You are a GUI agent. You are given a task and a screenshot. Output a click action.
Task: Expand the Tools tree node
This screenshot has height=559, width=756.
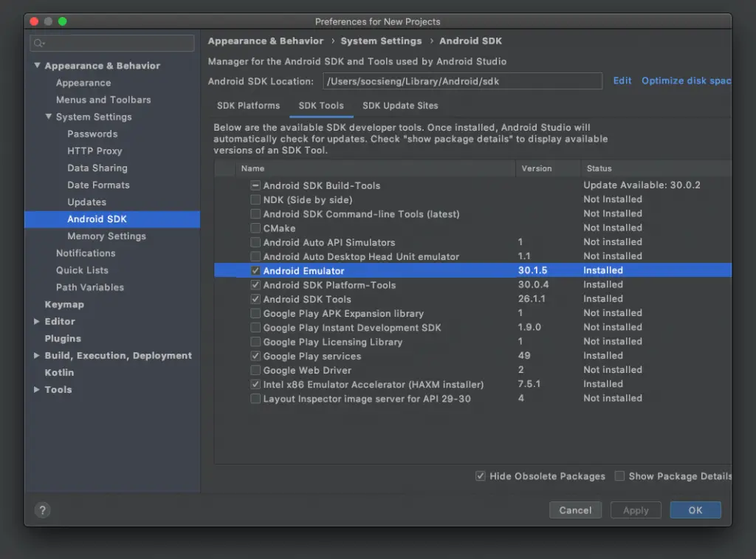click(x=37, y=389)
